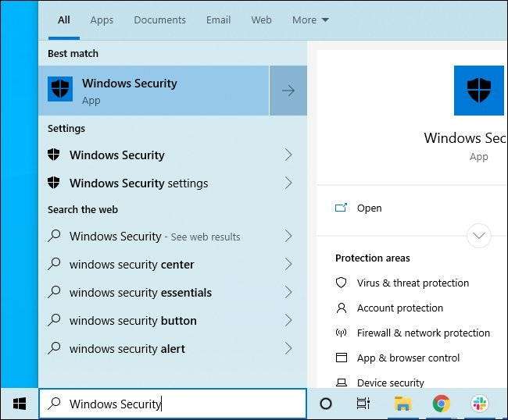Switch to the Documents search tab
Viewport: 508px width, 420px height.
pyautogui.click(x=159, y=20)
